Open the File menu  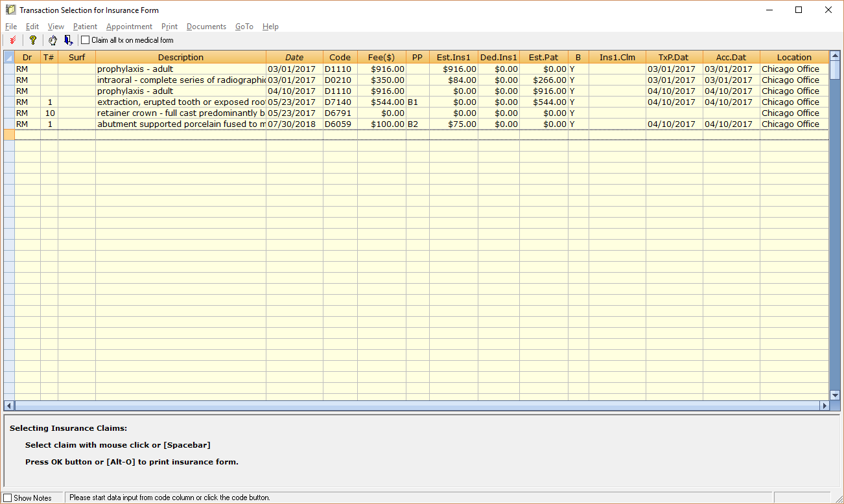pyautogui.click(x=11, y=27)
